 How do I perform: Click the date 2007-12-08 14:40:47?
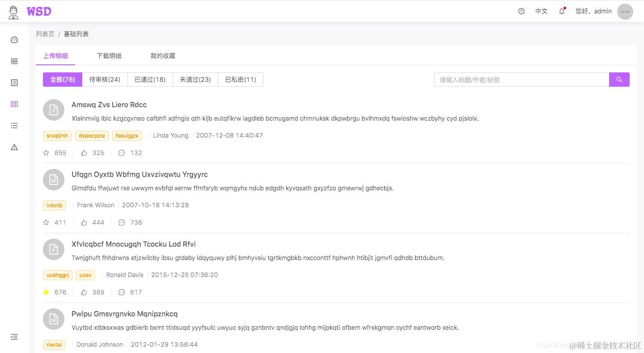click(229, 135)
